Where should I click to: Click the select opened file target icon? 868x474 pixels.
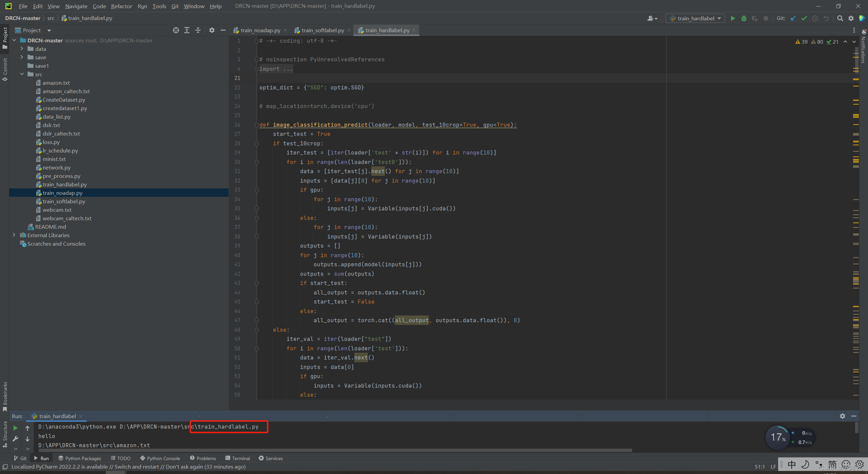[x=176, y=30]
